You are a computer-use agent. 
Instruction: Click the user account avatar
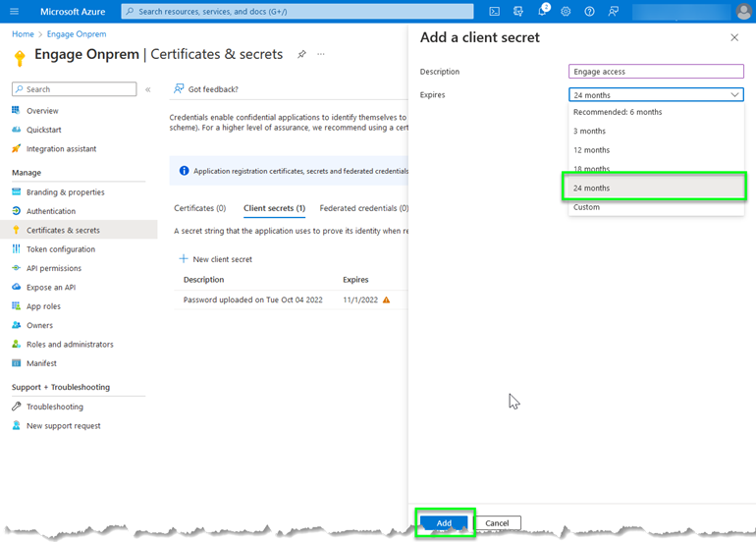(743, 11)
